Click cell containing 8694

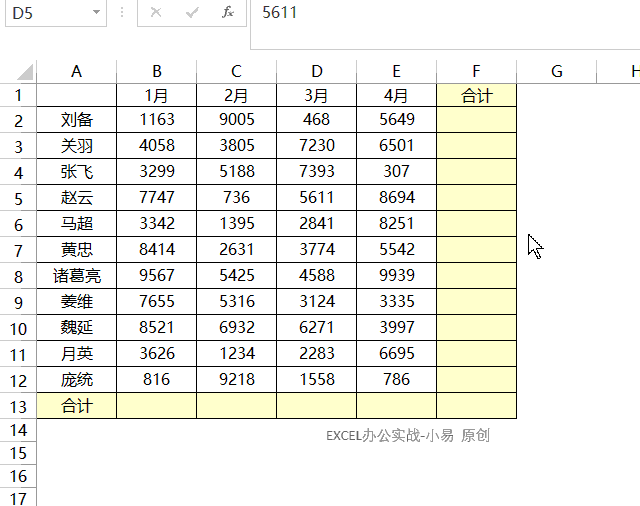click(396, 198)
